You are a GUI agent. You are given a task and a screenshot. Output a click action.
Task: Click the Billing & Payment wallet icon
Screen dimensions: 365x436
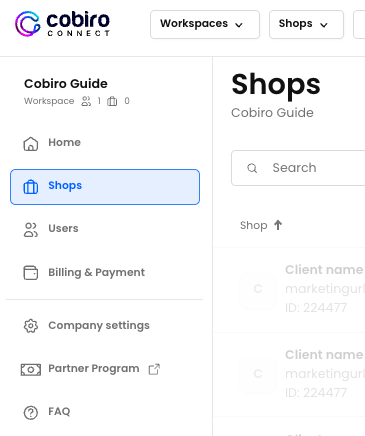31,273
